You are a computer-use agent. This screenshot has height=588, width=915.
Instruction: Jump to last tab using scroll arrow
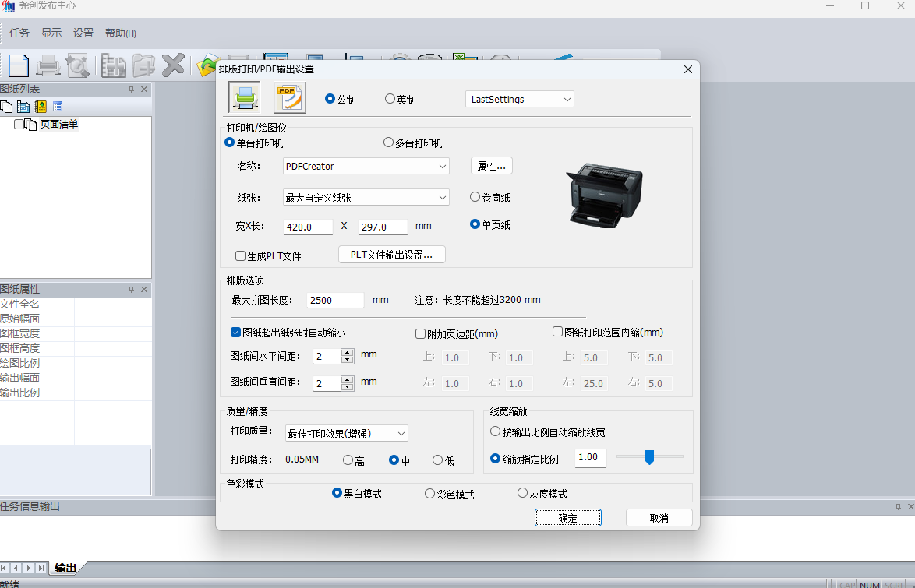(x=41, y=568)
